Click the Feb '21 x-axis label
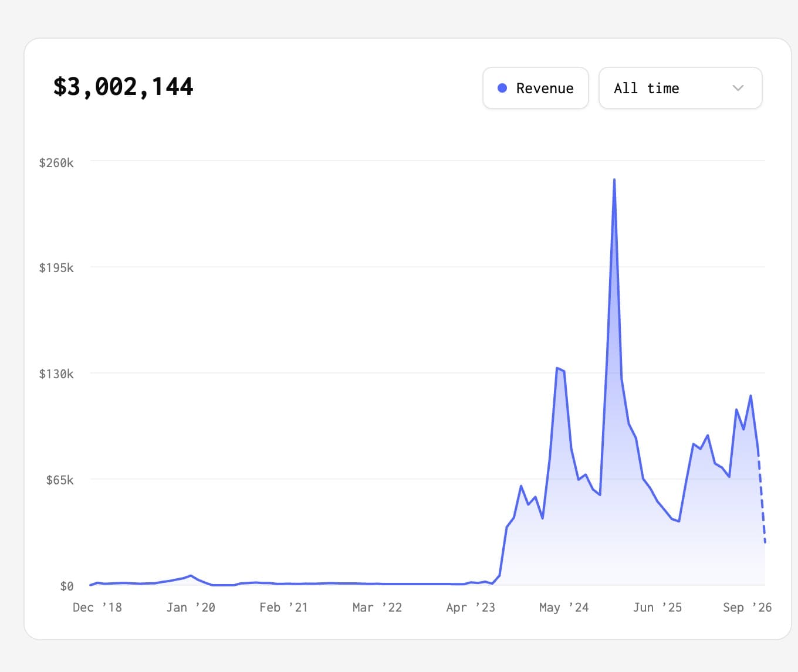 284,607
